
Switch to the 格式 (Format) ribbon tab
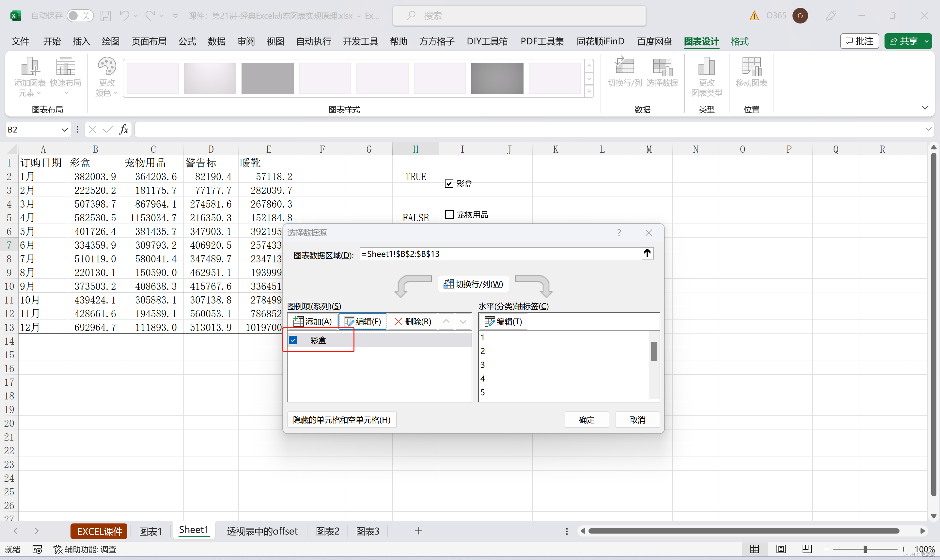click(x=740, y=41)
